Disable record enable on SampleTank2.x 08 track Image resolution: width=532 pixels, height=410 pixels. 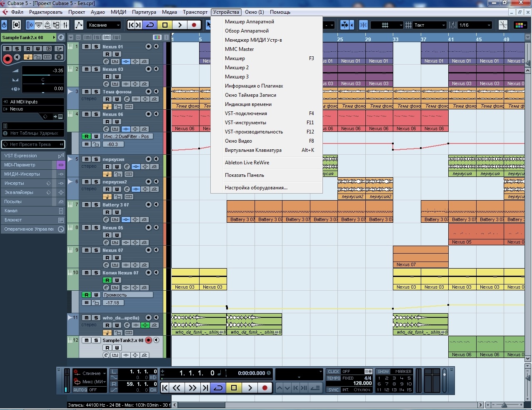pos(148,340)
